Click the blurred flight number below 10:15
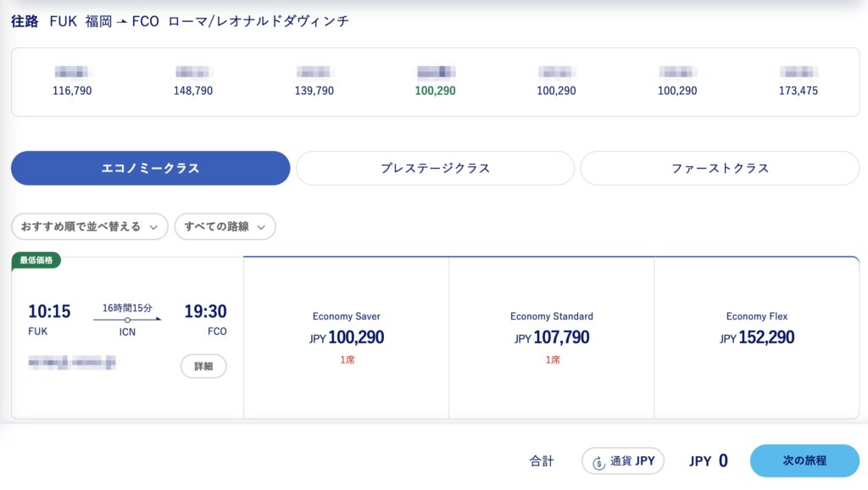The width and height of the screenshot is (868, 490). 72,363
